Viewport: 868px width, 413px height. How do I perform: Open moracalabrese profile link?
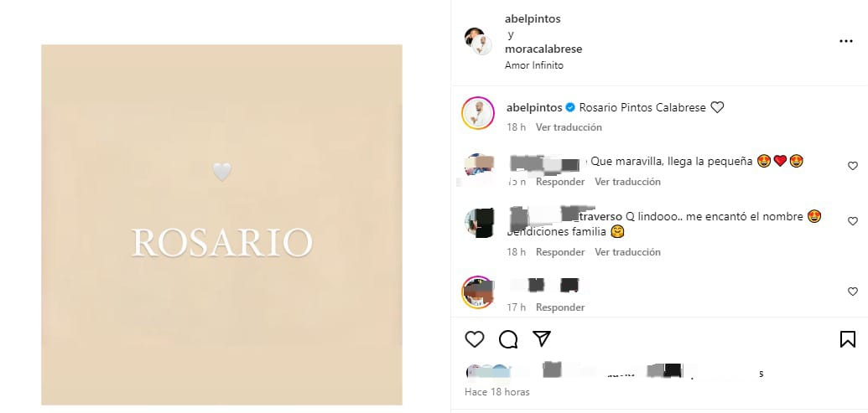(543, 49)
